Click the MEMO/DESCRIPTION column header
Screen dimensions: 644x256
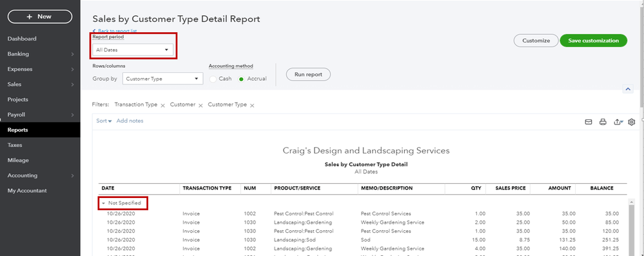pos(387,188)
